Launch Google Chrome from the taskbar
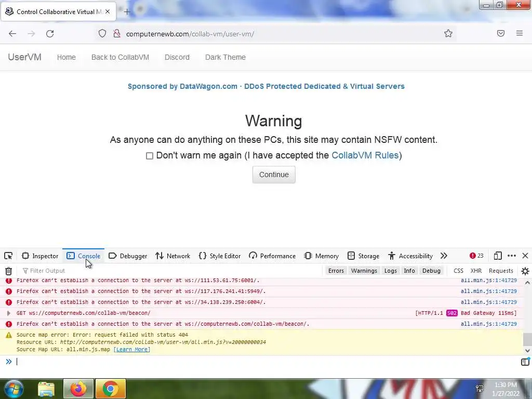The image size is (532, 399). coord(111,389)
